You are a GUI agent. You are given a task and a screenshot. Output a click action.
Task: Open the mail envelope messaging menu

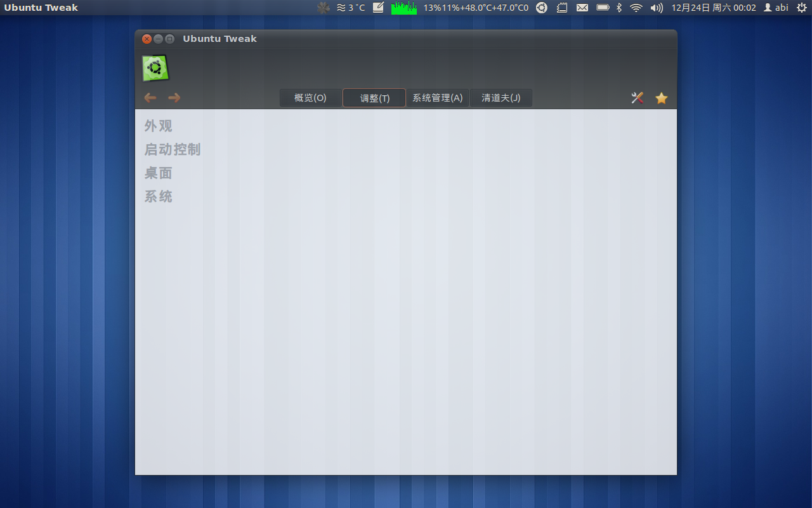pos(582,8)
